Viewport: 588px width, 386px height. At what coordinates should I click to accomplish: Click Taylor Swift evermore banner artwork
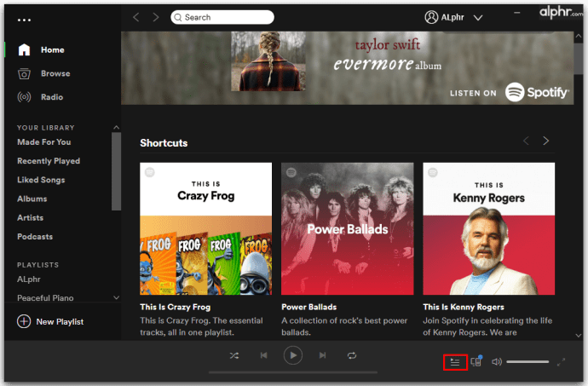pos(268,61)
